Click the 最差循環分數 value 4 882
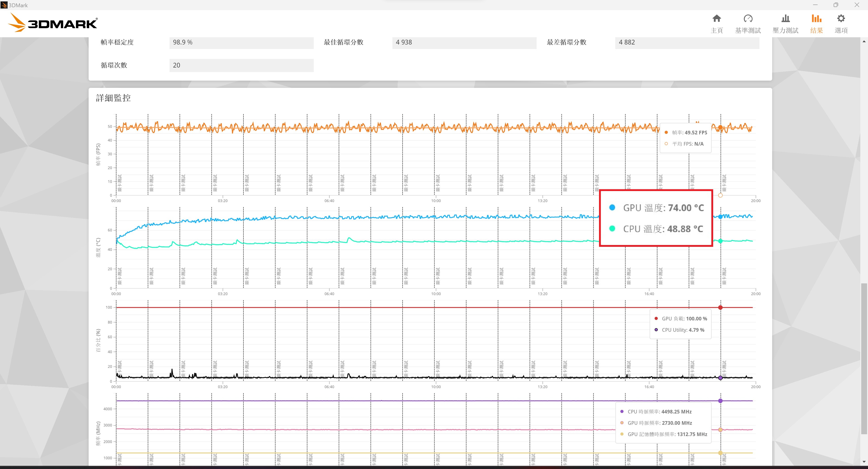Viewport: 868px width, 469px height. 687,42
